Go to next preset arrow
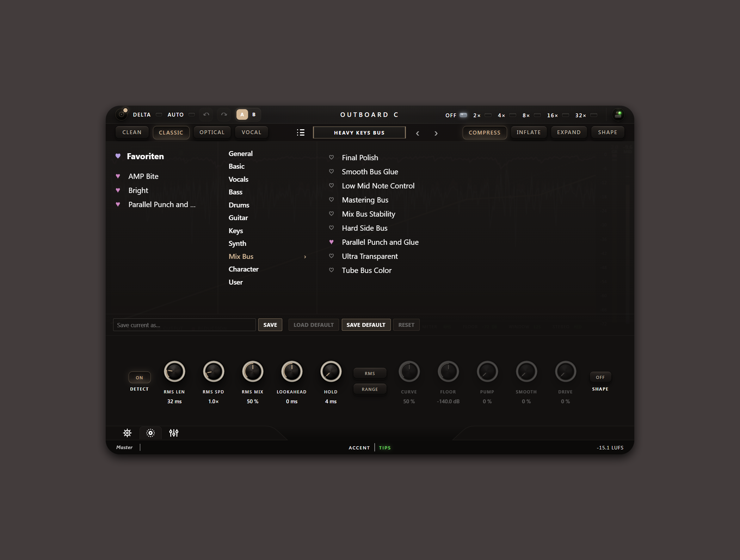740x560 pixels. point(436,133)
